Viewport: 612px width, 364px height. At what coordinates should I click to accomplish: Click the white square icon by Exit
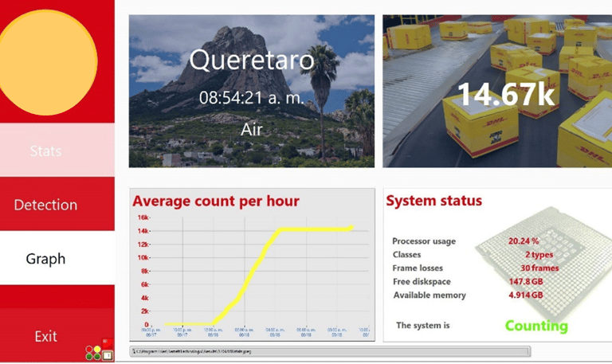pos(108,355)
